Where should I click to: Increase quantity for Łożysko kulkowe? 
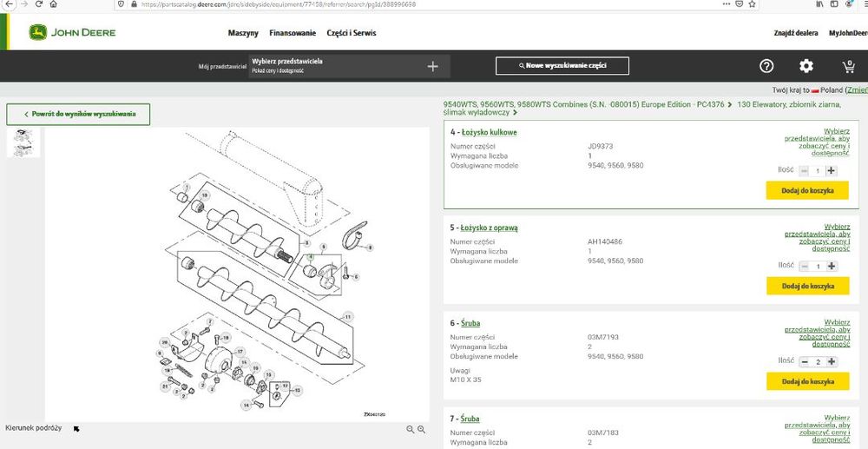click(831, 170)
